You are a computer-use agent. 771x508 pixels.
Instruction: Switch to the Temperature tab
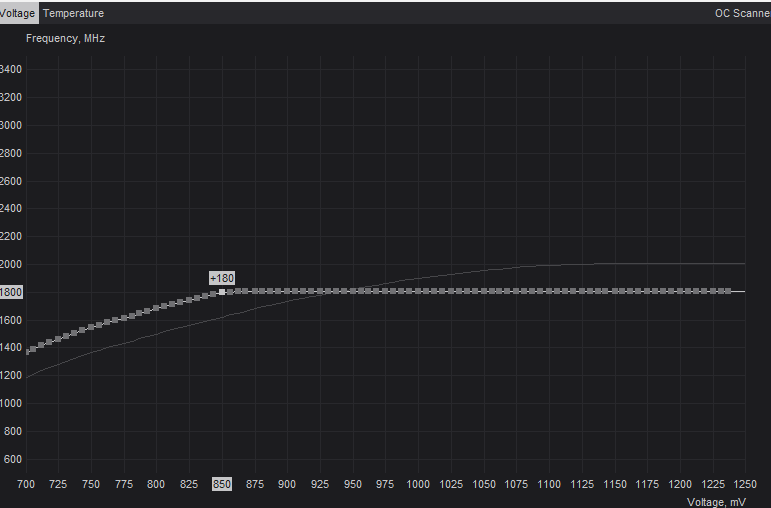pos(73,13)
